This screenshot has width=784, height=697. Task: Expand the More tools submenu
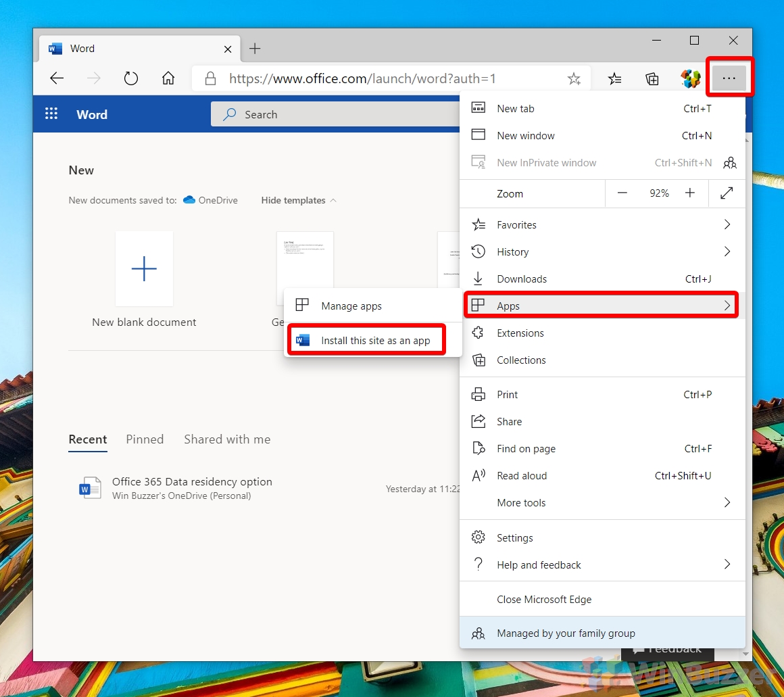(x=727, y=502)
